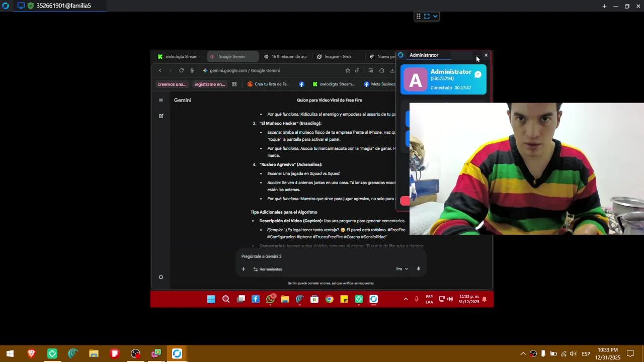Open Microsoft Store in remote taskbar

[314, 299]
